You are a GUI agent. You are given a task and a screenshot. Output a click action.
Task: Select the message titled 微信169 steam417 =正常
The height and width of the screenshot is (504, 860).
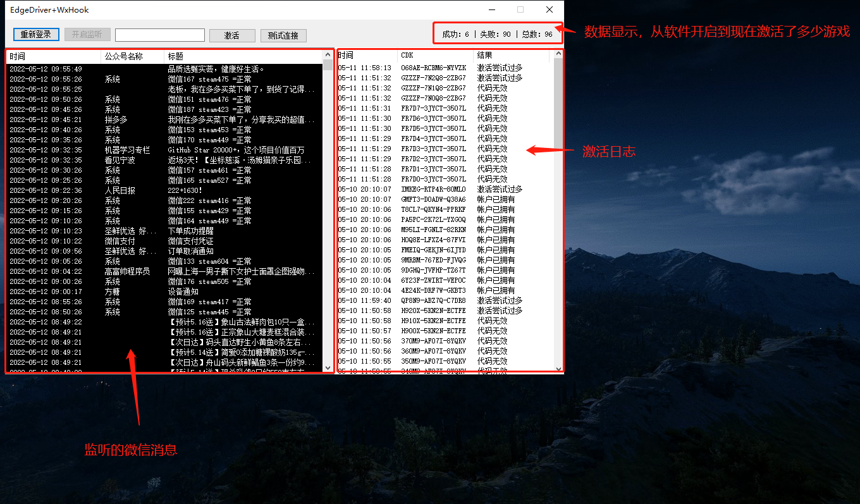click(164, 302)
